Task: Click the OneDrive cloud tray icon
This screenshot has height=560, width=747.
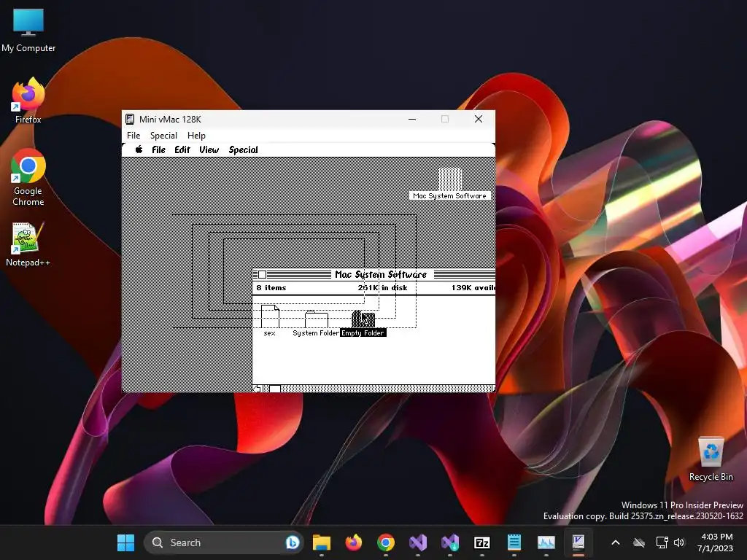Action: tap(639, 542)
